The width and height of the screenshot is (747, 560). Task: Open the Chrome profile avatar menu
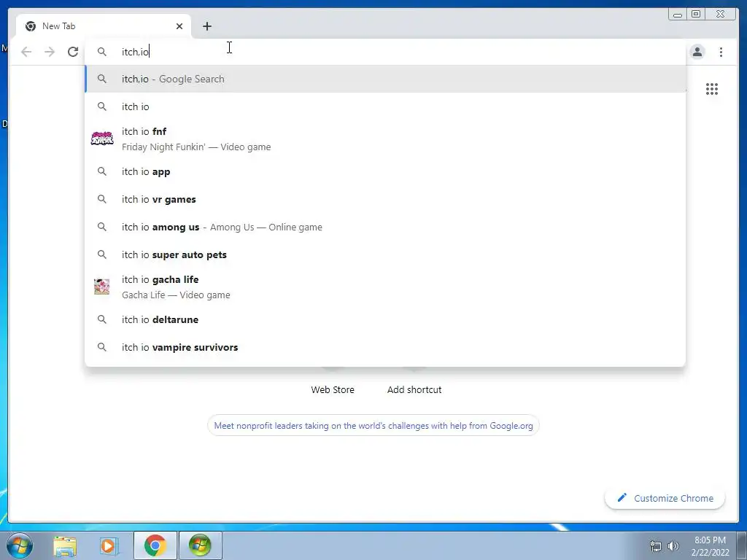[697, 52]
